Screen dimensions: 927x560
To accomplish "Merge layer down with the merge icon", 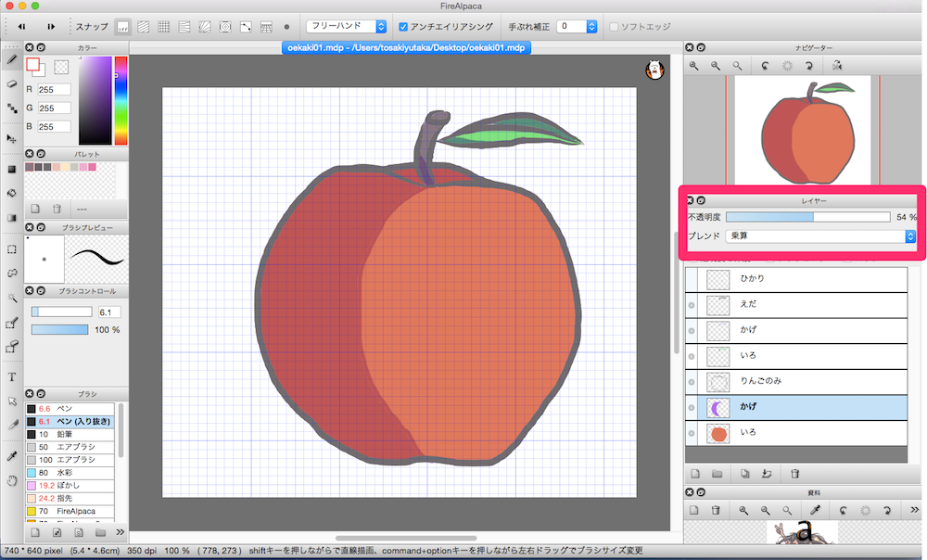I will (x=767, y=474).
